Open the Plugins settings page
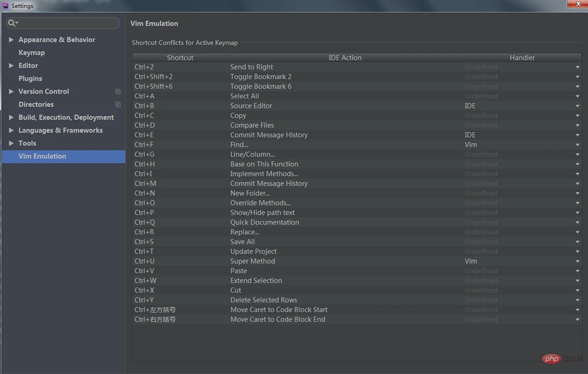 [x=30, y=79]
